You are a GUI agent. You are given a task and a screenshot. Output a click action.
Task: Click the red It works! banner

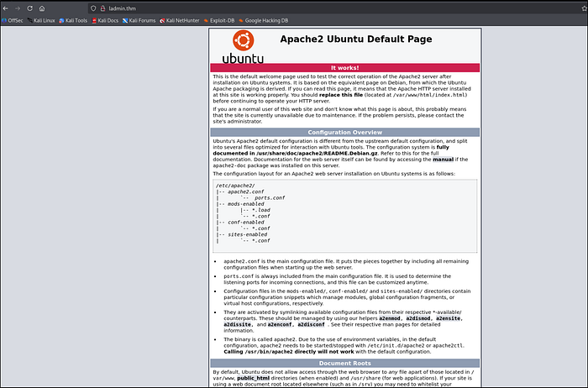tap(344, 68)
